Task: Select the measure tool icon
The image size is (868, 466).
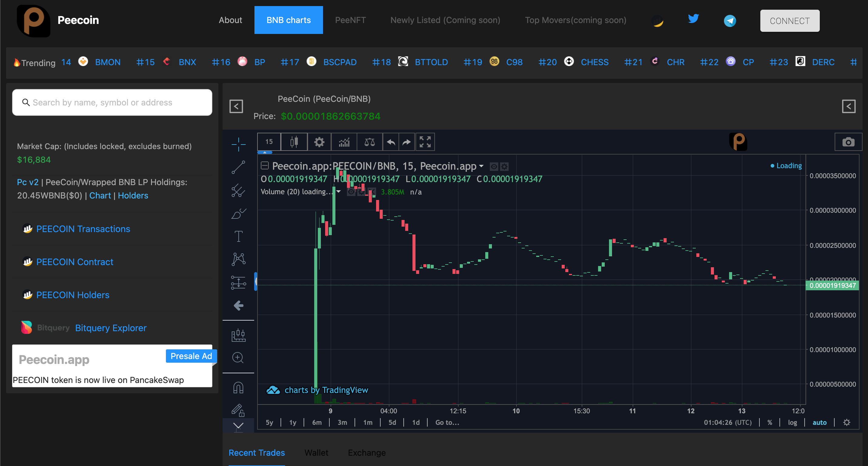Action: pyautogui.click(x=238, y=335)
